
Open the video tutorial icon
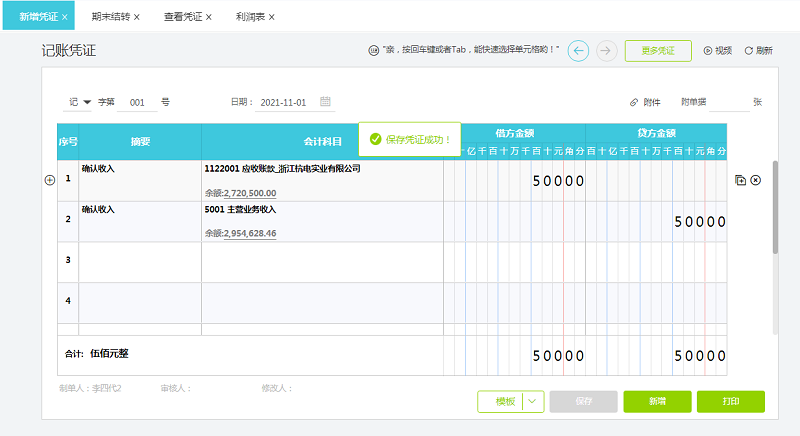tap(708, 50)
